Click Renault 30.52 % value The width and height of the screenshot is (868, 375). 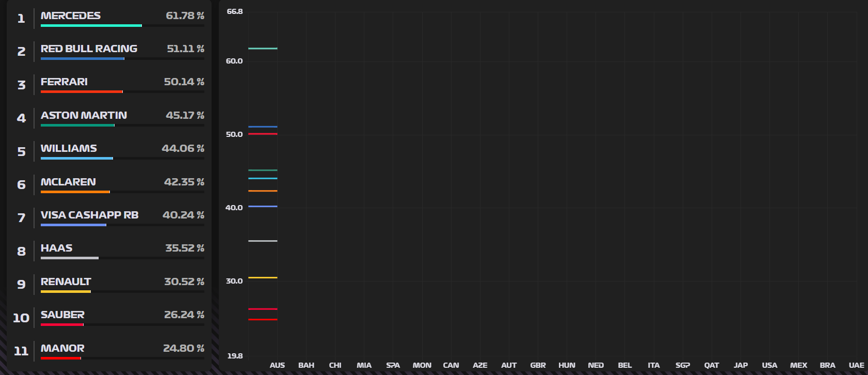(x=184, y=282)
